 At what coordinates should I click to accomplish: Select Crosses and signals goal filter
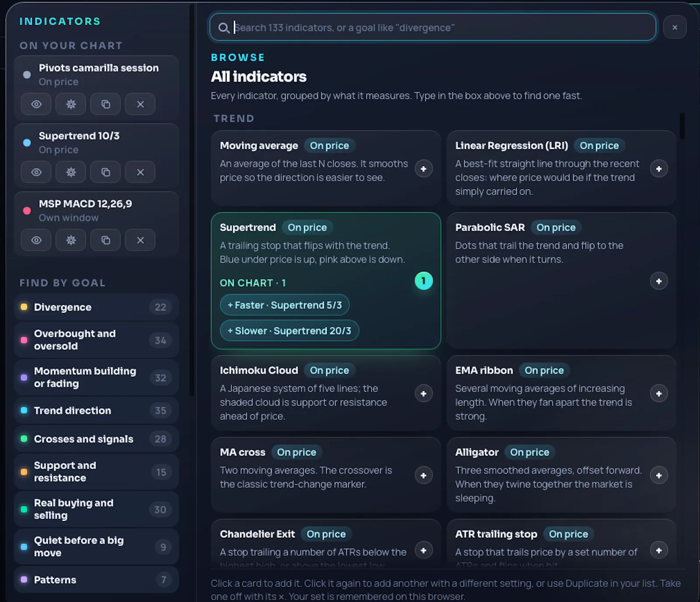96,439
